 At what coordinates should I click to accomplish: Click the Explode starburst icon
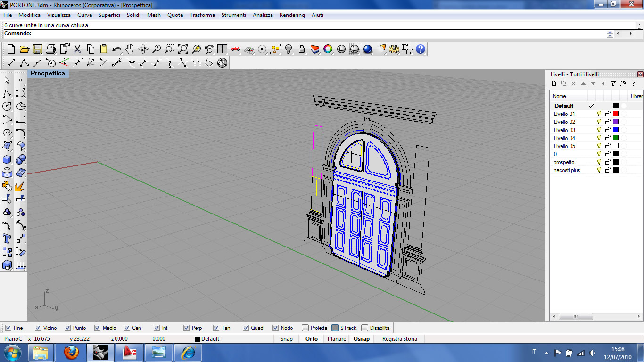pos(20,186)
